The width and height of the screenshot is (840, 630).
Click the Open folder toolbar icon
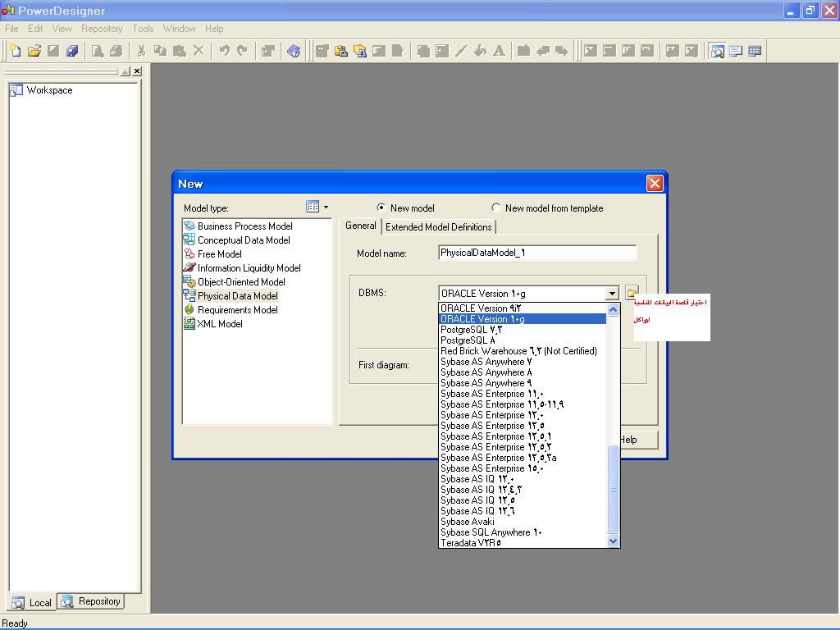tap(34, 51)
